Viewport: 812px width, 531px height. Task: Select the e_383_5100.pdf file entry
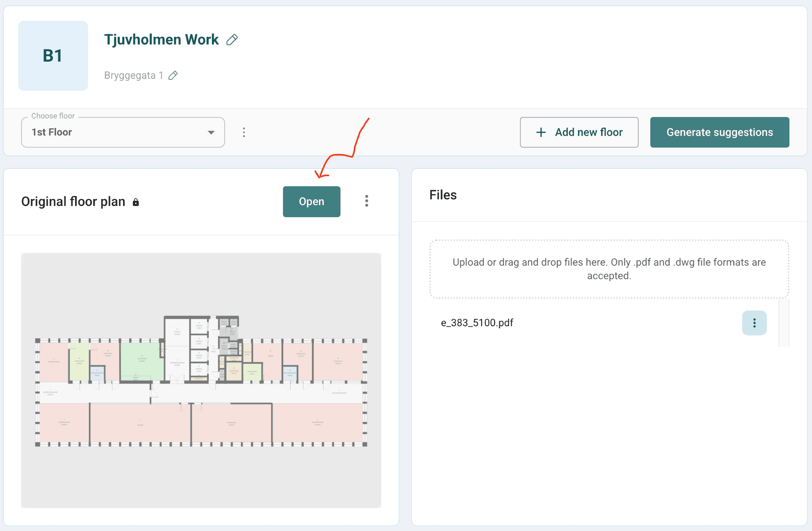coord(477,323)
